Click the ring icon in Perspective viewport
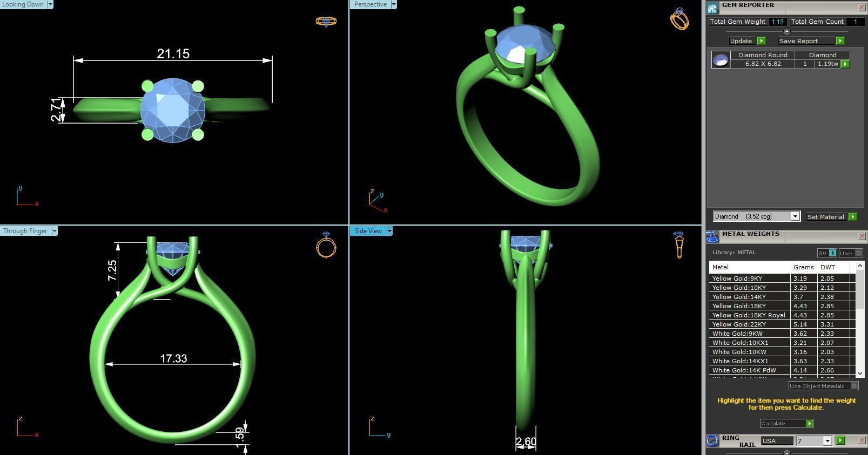Screen dimensions: 868x455 pyautogui.click(x=679, y=19)
